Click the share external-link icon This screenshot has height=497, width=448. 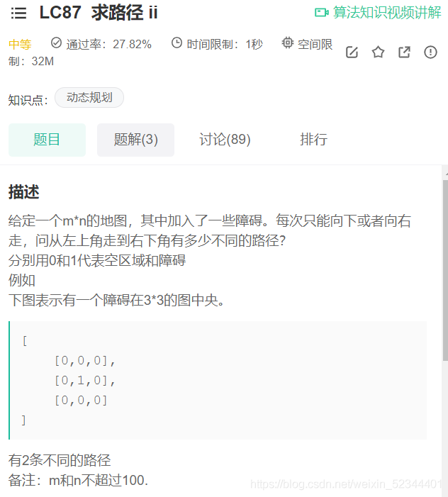404,52
